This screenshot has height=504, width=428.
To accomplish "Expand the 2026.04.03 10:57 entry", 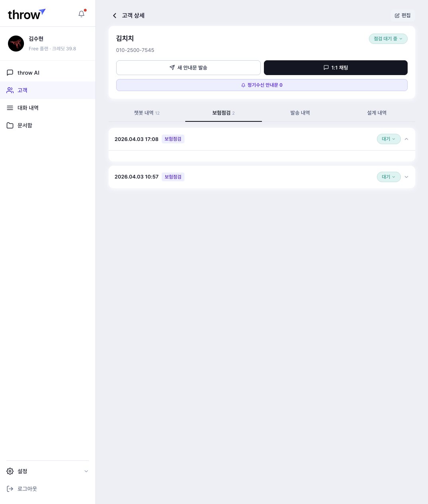I will tap(406, 177).
